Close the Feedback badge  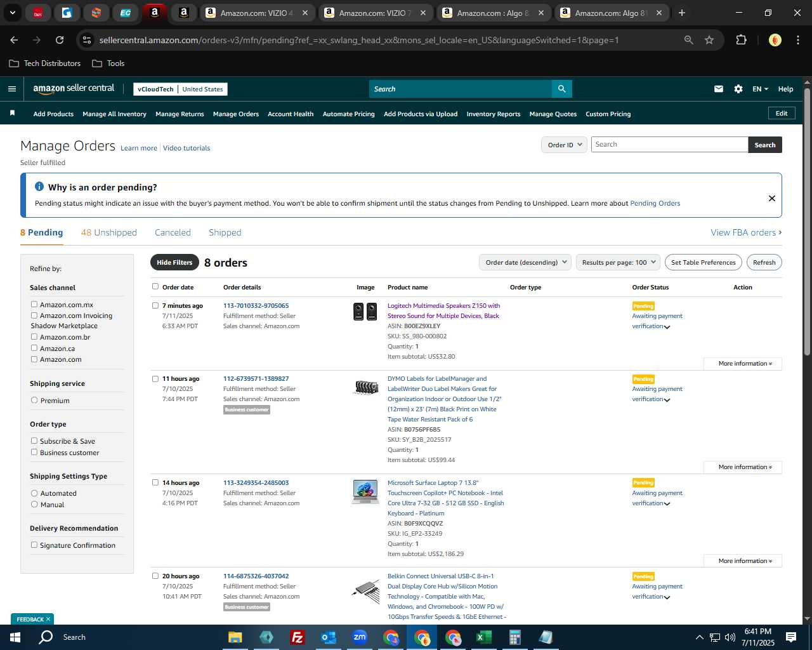click(x=48, y=619)
